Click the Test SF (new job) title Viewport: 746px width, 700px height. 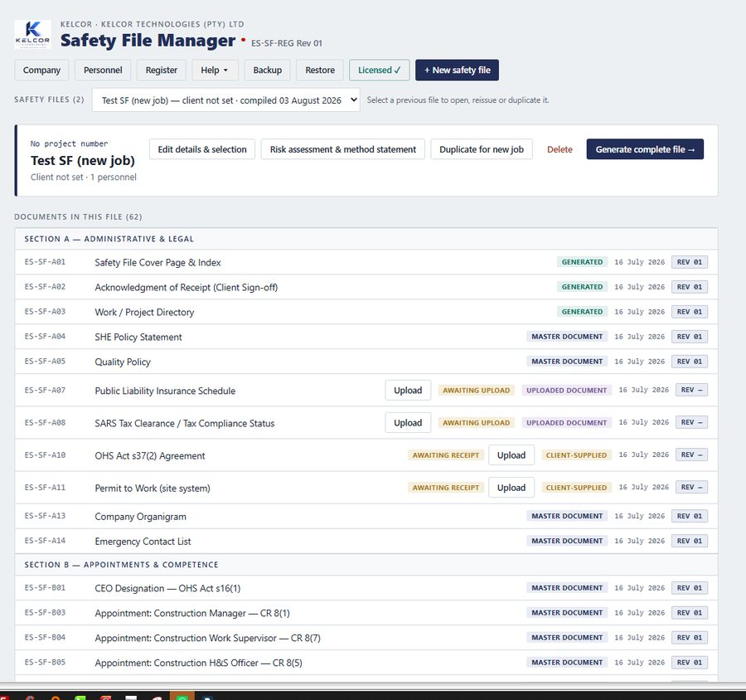click(83, 160)
